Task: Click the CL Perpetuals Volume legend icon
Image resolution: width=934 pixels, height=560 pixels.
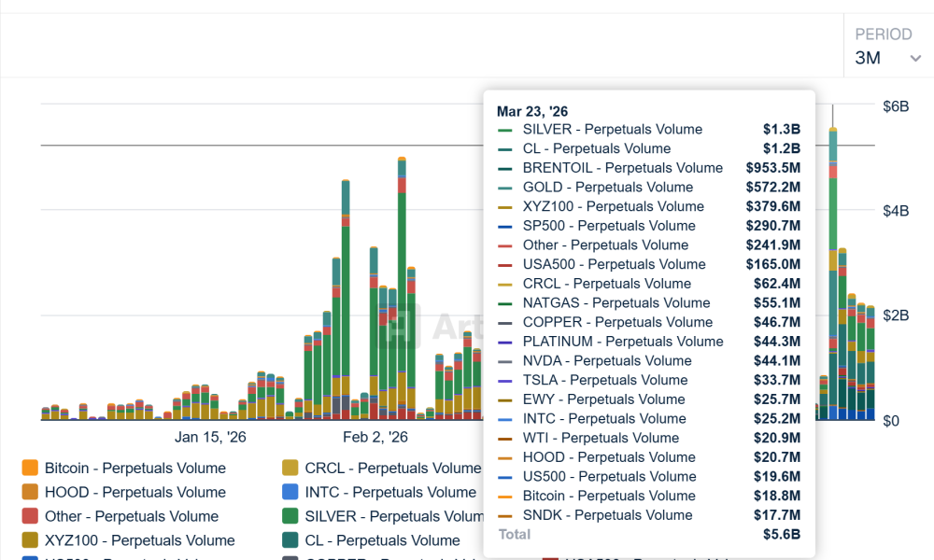Action: click(290, 540)
